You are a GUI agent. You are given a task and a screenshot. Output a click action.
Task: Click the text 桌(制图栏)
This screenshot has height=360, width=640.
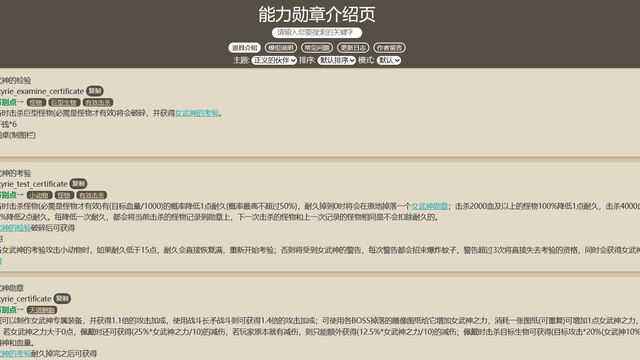tap(18, 135)
